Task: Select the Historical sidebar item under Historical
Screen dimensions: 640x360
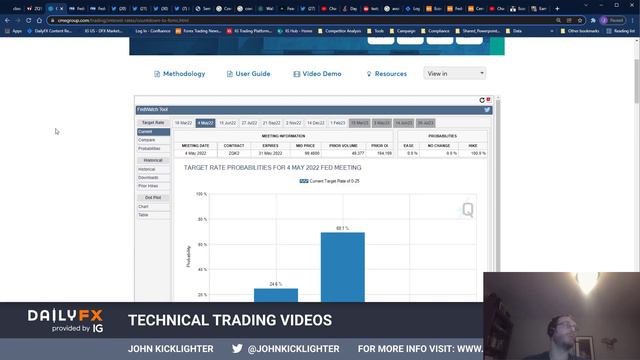Action: pos(153,169)
